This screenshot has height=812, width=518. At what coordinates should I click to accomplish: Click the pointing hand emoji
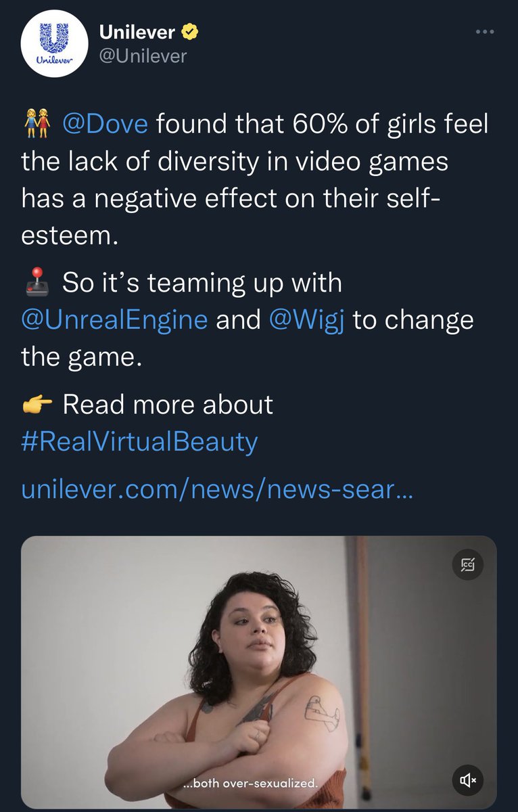coord(37,405)
